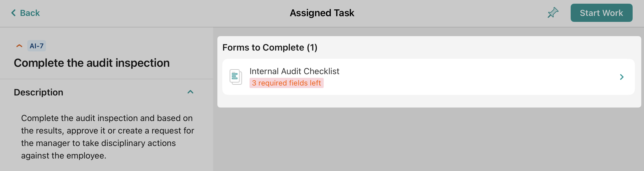The width and height of the screenshot is (644, 171).
Task: Click the back chevron arrow icon
Action: click(13, 13)
